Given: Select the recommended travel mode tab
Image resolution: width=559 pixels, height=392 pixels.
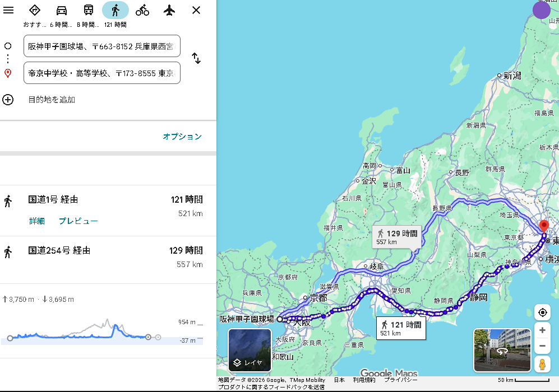Looking at the screenshot, I should [35, 10].
